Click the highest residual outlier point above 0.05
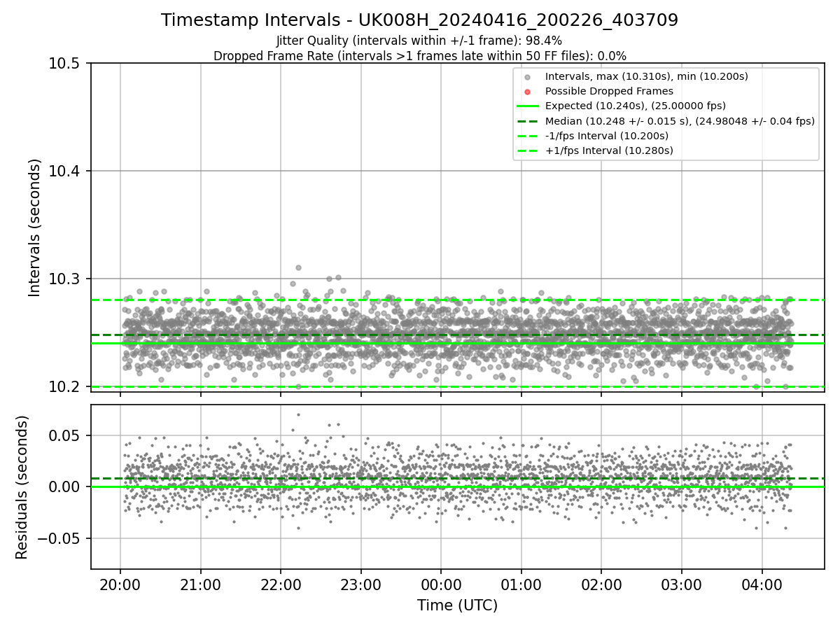Image resolution: width=840 pixels, height=630 pixels. click(x=298, y=414)
